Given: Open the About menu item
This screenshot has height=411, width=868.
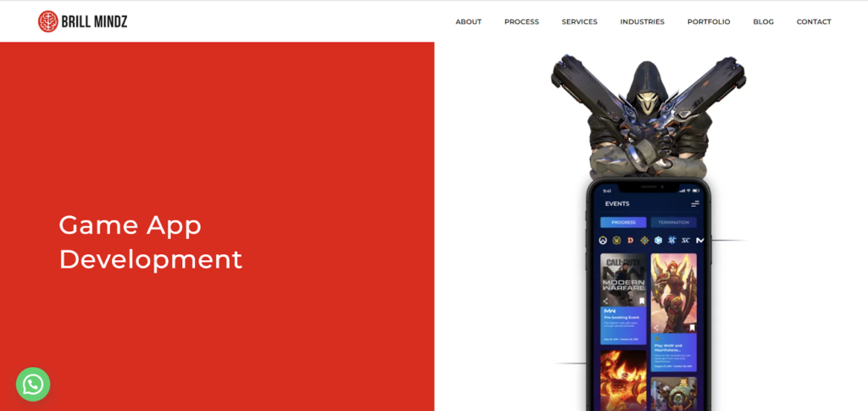Looking at the screenshot, I should click(468, 22).
